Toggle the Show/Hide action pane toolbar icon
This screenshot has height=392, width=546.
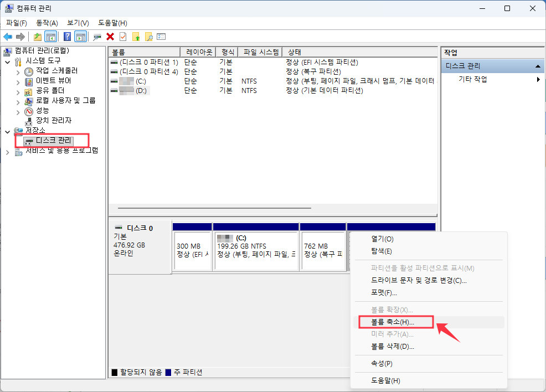[80, 37]
